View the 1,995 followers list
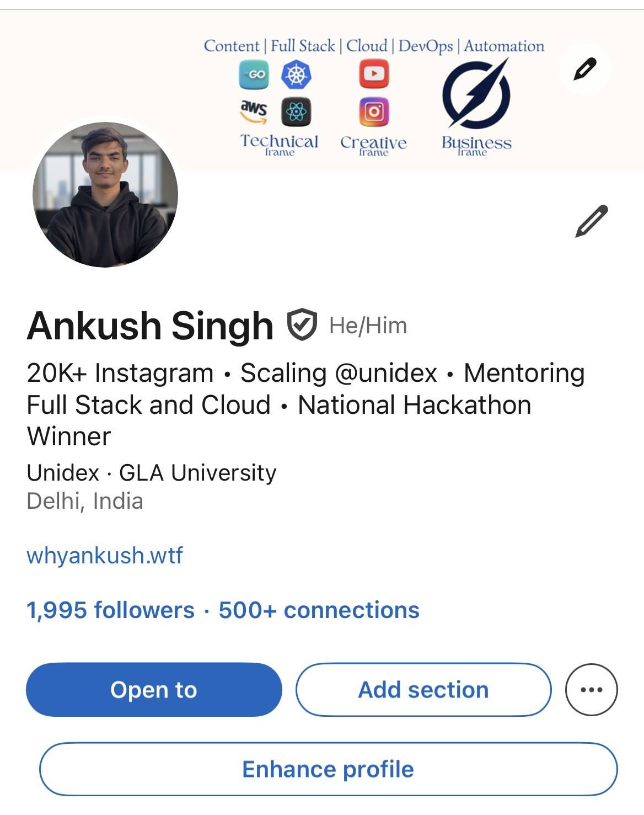Viewport: 644px width, 815px height. point(111,610)
